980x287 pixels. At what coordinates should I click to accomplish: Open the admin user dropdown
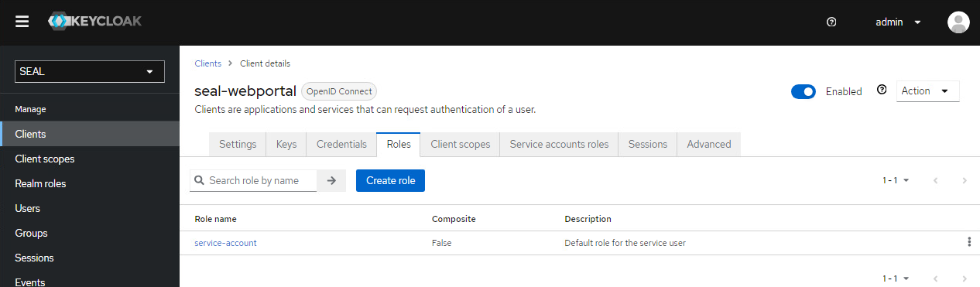(898, 22)
